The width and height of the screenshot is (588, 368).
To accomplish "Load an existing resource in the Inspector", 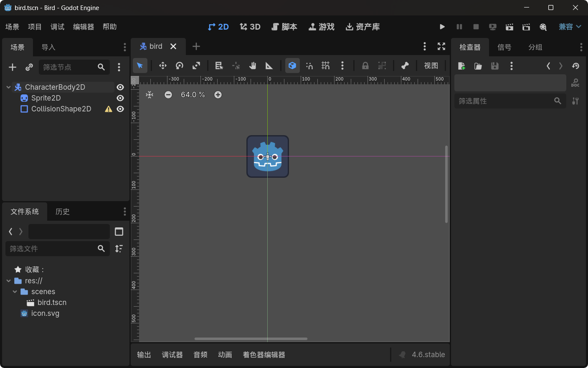I will [478, 66].
